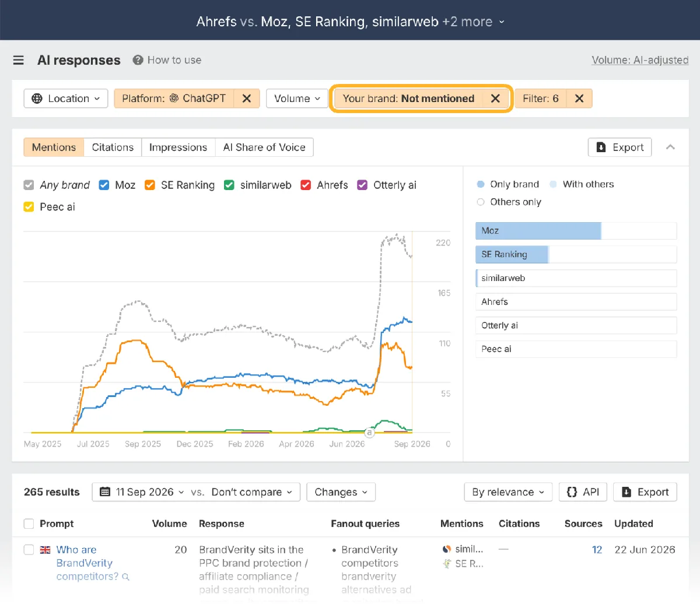The width and height of the screenshot is (700, 604).
Task: Open the Volume filter dropdown
Action: (297, 99)
